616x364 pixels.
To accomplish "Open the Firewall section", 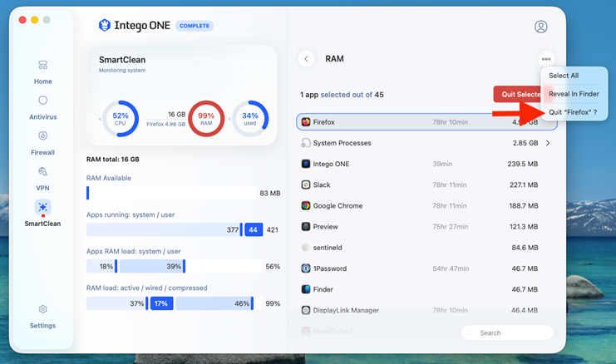I will coord(43,143).
